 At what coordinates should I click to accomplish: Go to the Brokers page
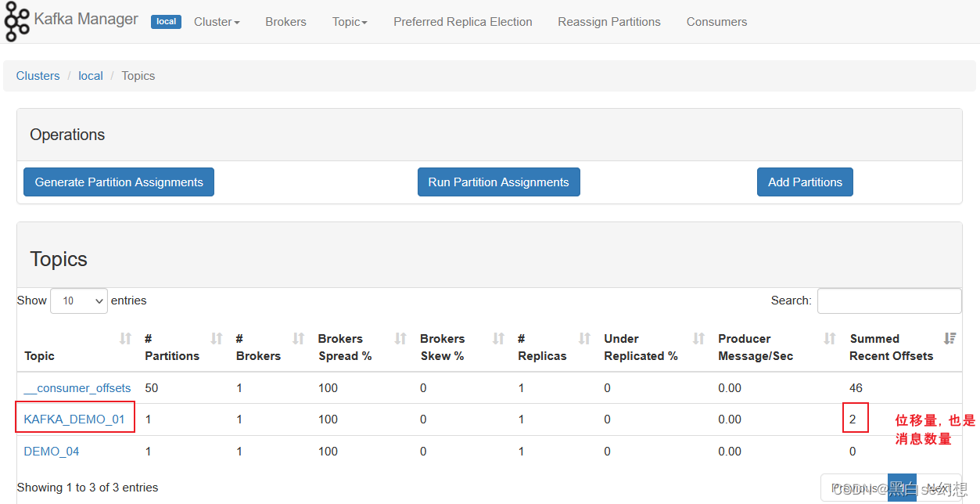click(x=285, y=22)
